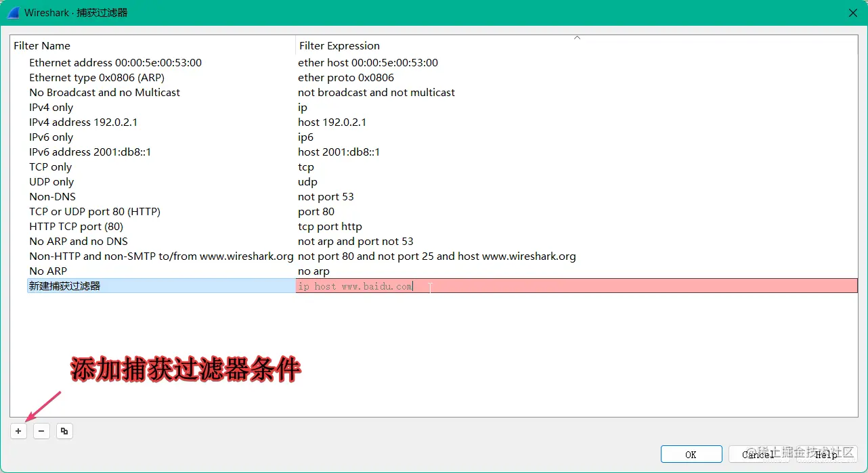Select the No ARP and no DNS filter
Image resolution: width=868 pixels, height=473 pixels.
[x=79, y=242]
